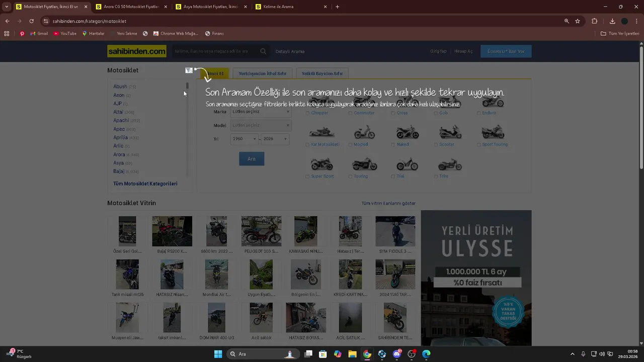Open File Explorer from the taskbar

(352, 354)
